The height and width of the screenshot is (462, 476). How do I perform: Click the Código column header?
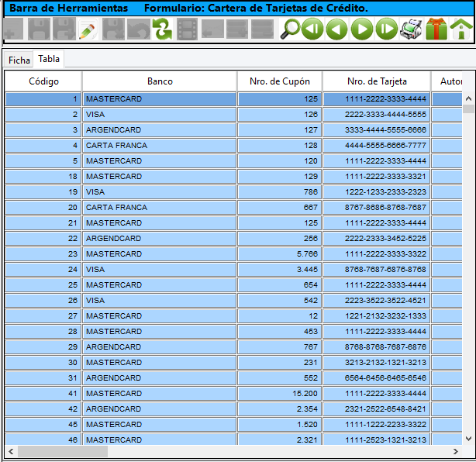(43, 81)
